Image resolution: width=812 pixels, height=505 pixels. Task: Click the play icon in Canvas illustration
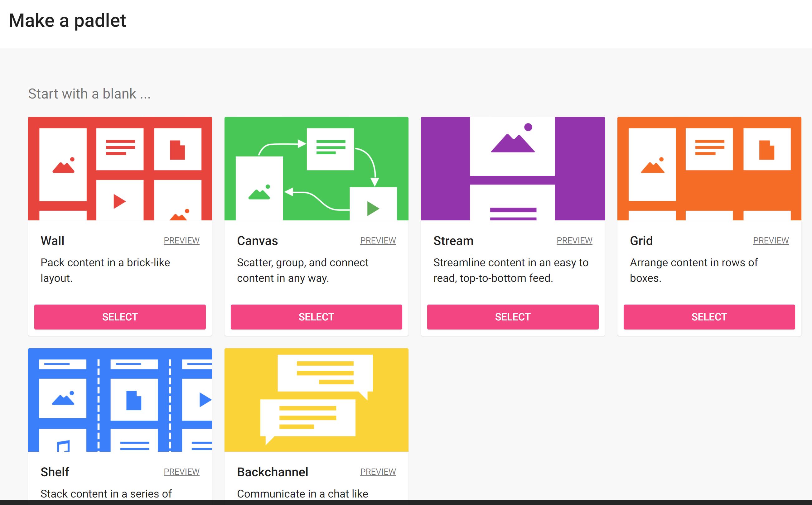coord(373,209)
